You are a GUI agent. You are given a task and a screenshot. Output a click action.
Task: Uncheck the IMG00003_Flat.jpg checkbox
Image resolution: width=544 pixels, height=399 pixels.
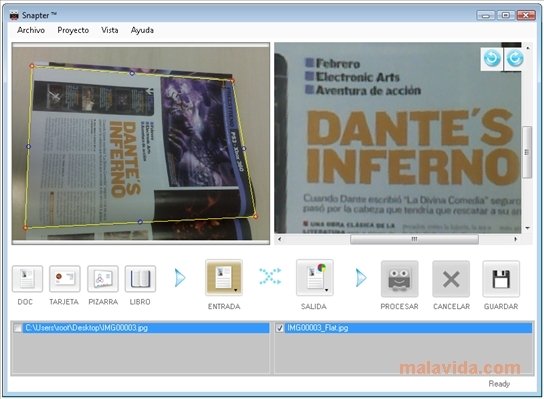tap(280, 328)
